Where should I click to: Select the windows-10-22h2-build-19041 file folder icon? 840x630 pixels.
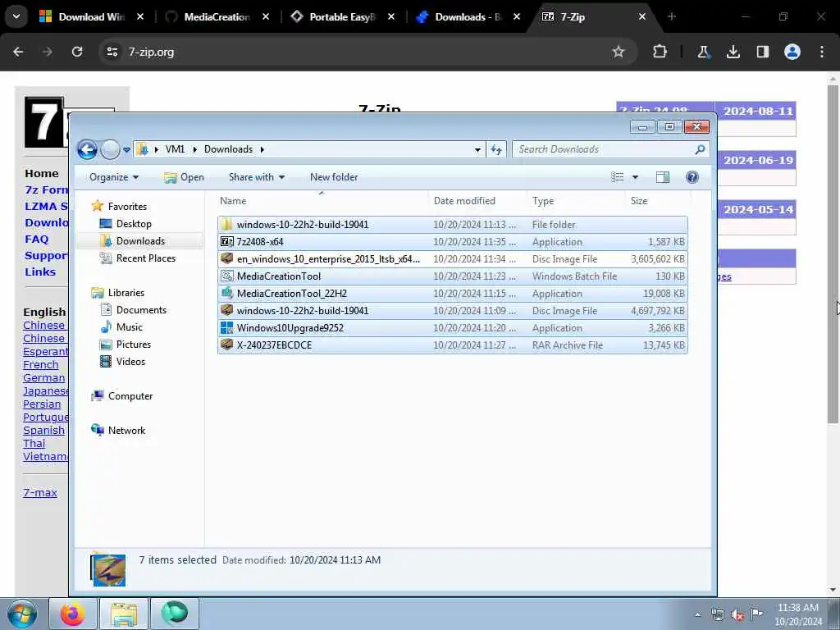coord(227,225)
